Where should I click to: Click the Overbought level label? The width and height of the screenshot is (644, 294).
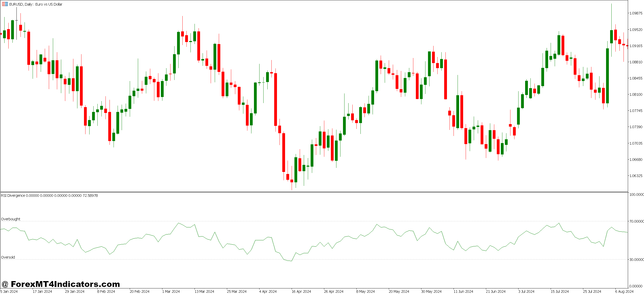point(10,219)
